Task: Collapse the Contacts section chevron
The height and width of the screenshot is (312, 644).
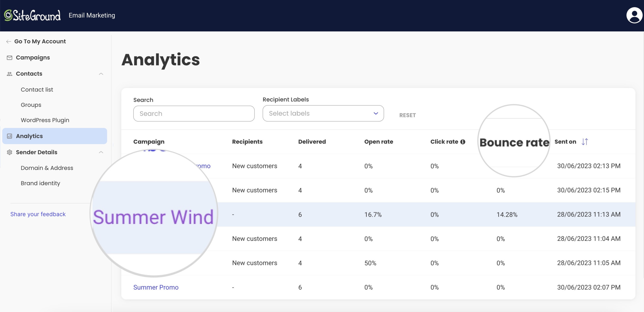Action: [101, 74]
